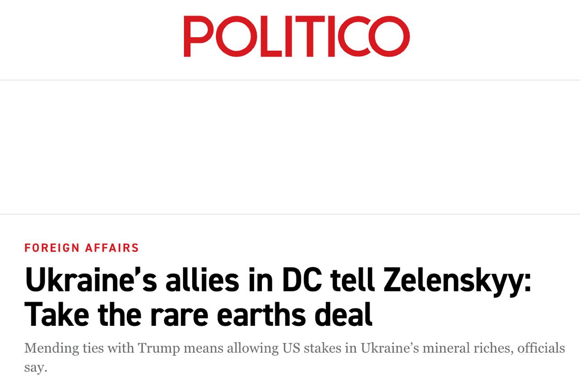Image resolution: width=580 pixels, height=392 pixels.
Task: Click the word "Ukraine's" starting the headline
Action: [x=91, y=281]
